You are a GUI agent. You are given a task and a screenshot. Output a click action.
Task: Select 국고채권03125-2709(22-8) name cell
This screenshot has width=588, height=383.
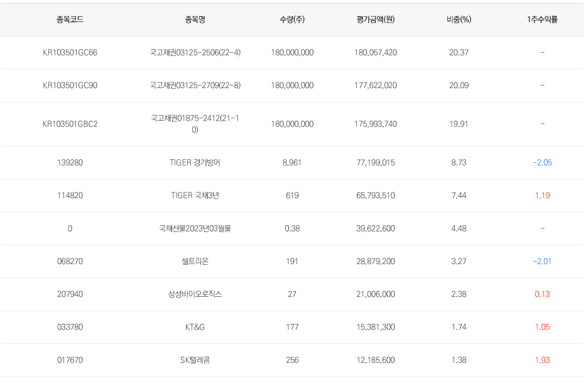[x=195, y=86]
